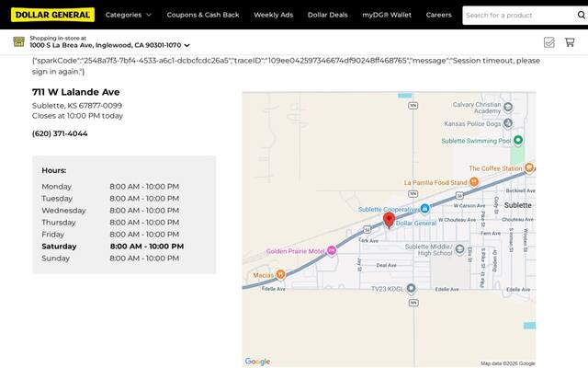
Task: Click Map data ©2026 Google attribution
Action: point(508,363)
